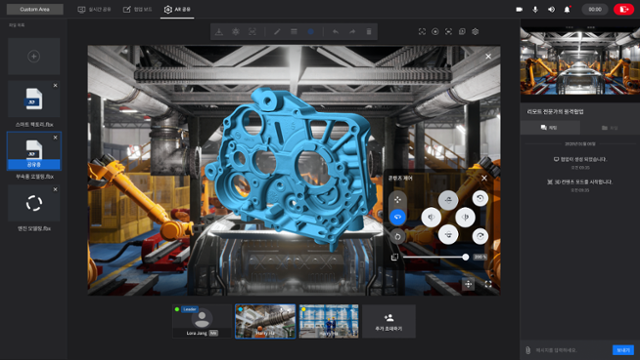The image size is (640, 360).
Task: Adjust the model scale slider handle
Action: click(465, 257)
